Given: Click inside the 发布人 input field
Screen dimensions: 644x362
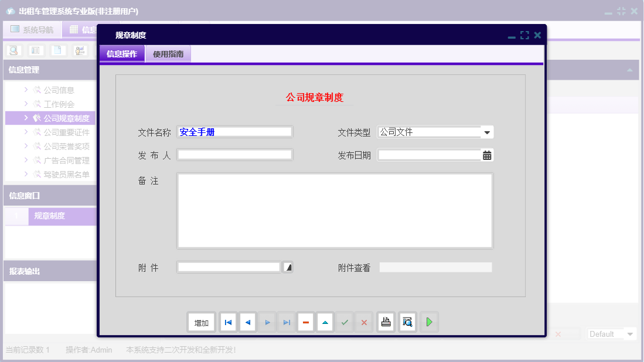Looking at the screenshot, I should [234, 155].
